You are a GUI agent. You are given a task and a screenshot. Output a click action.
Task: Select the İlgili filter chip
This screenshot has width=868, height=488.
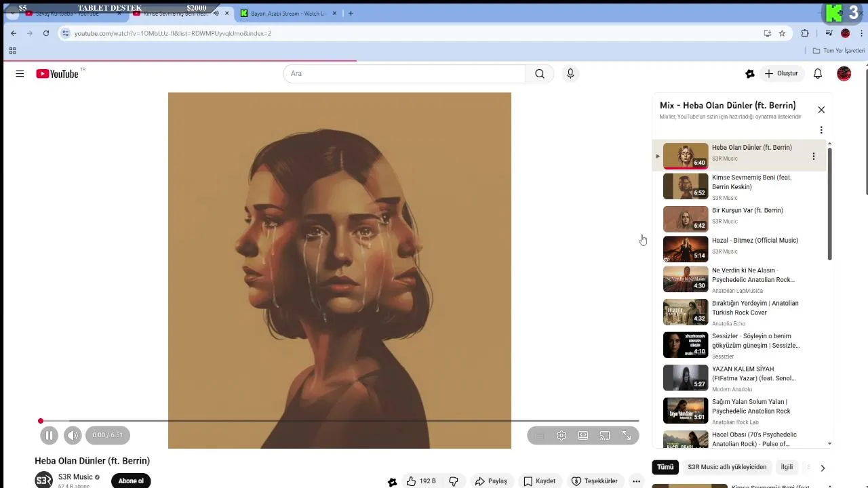tap(787, 467)
